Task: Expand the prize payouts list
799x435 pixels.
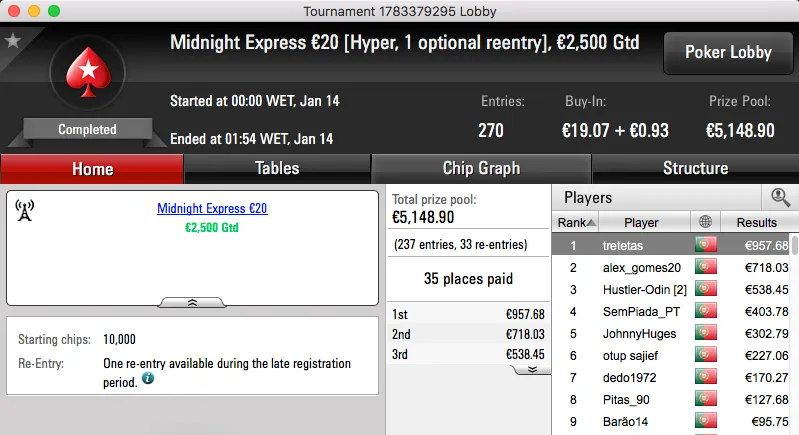Action: [532, 369]
